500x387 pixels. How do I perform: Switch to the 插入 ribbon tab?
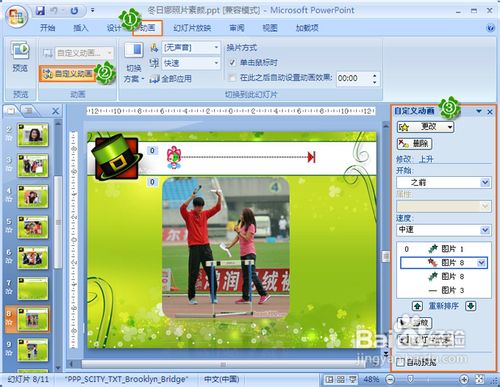click(80, 28)
